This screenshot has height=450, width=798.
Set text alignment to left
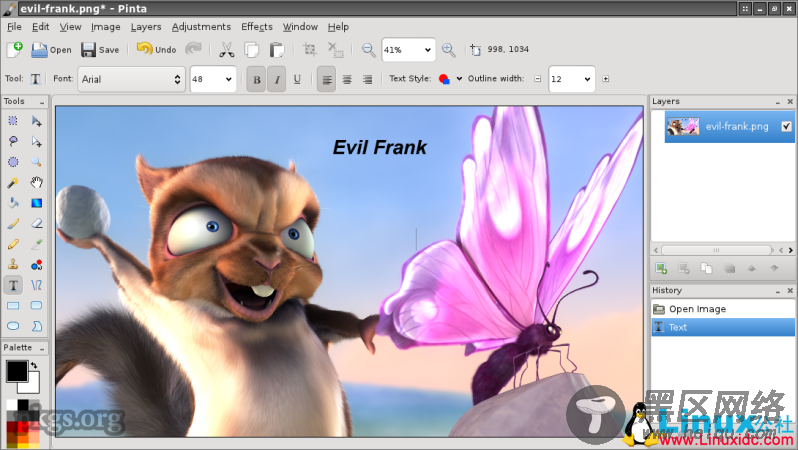(327, 79)
